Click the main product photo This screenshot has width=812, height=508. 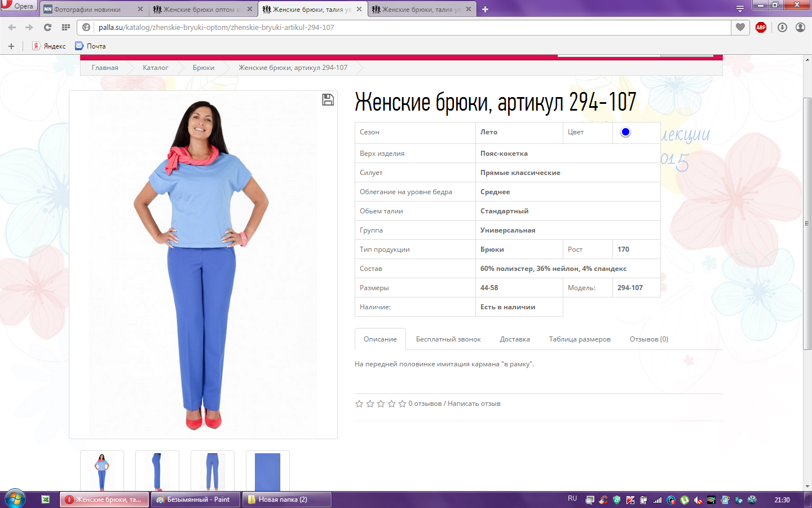point(203,265)
